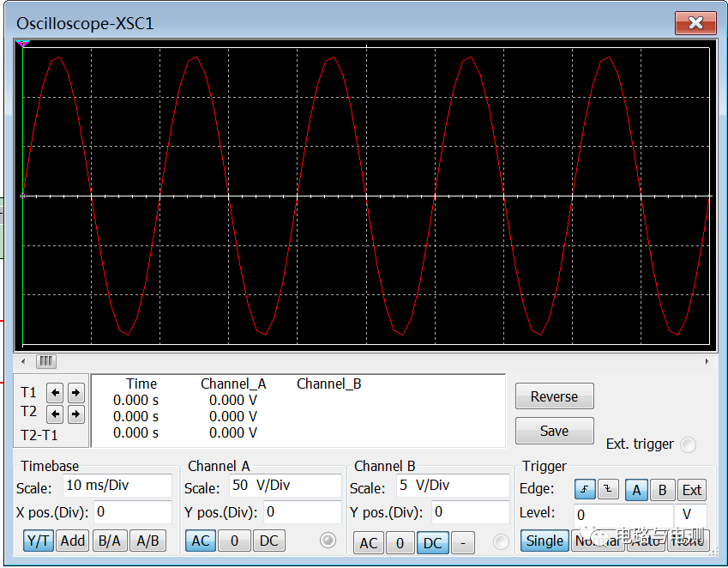Click the Channel_B column header
Image resolution: width=728 pixels, height=568 pixels.
pos(328,384)
